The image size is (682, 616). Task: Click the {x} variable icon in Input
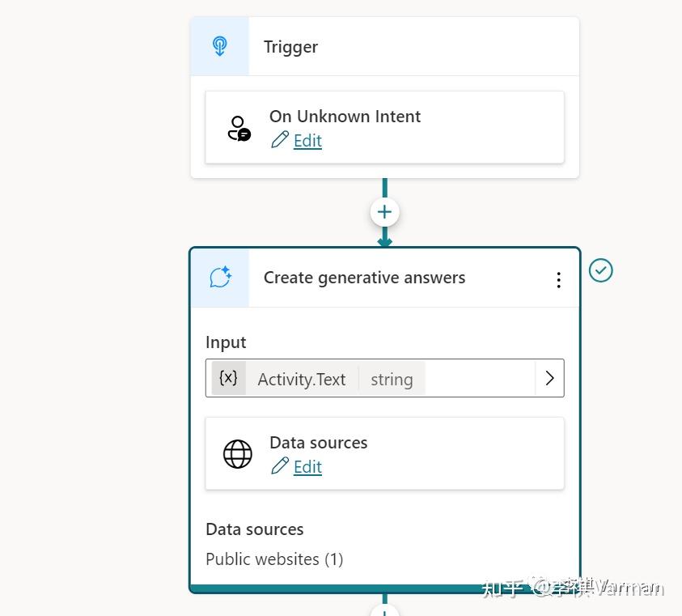click(229, 378)
